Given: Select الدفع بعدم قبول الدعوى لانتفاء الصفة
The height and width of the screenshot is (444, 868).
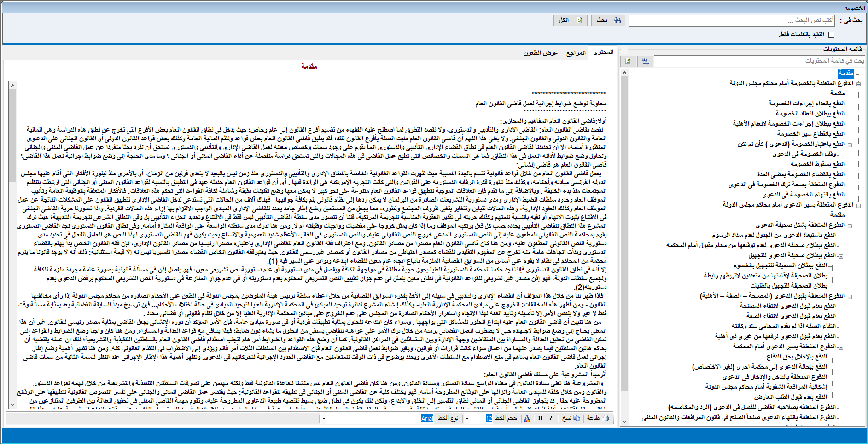Looking at the screenshot, I should pos(791,316).
